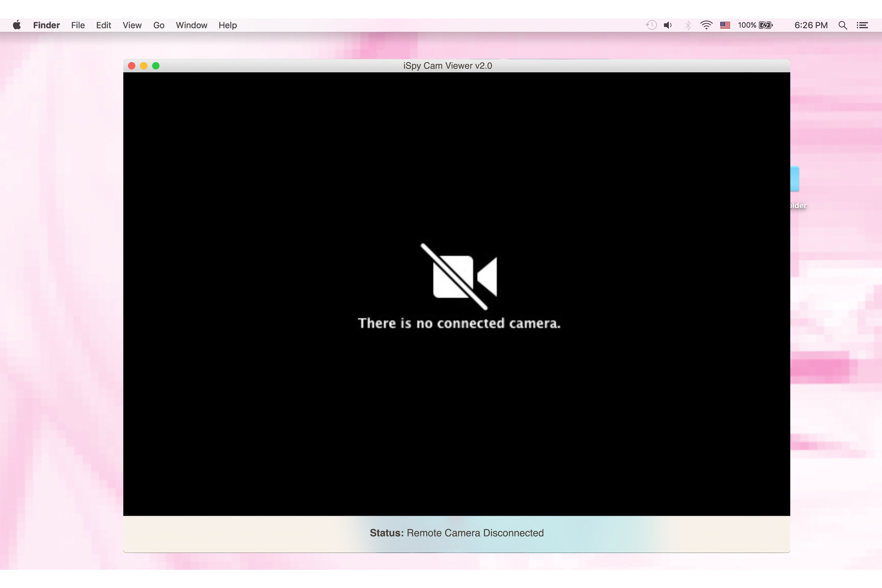Click the volume speaker icon

pyautogui.click(x=668, y=25)
